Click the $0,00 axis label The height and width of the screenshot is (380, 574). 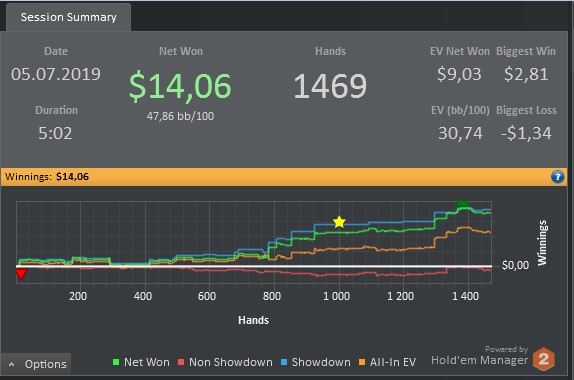[515, 265]
